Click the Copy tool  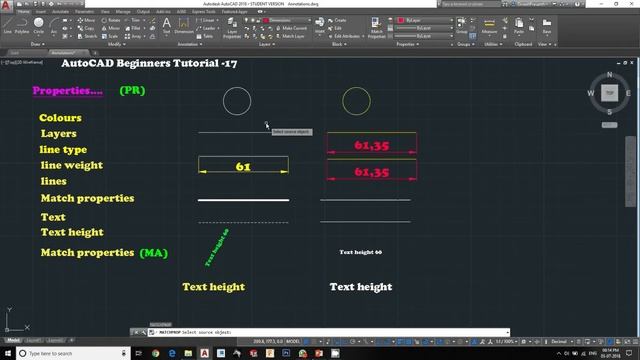coord(86,28)
